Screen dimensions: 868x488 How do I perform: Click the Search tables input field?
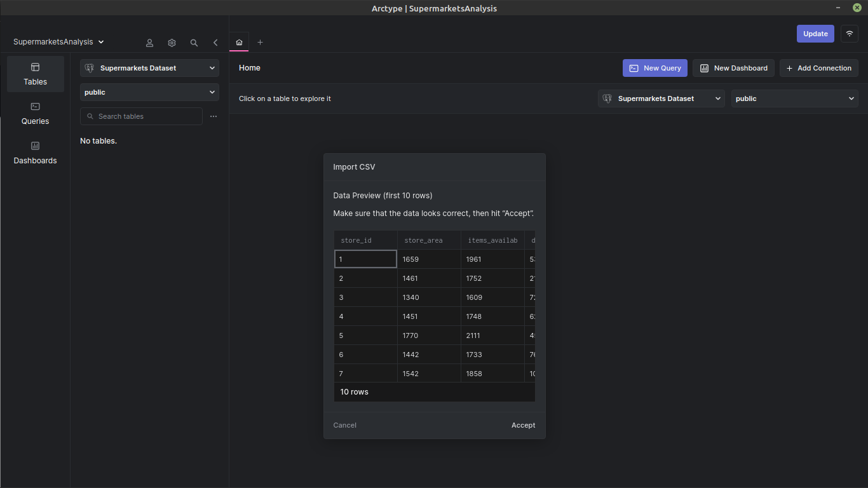tap(141, 116)
